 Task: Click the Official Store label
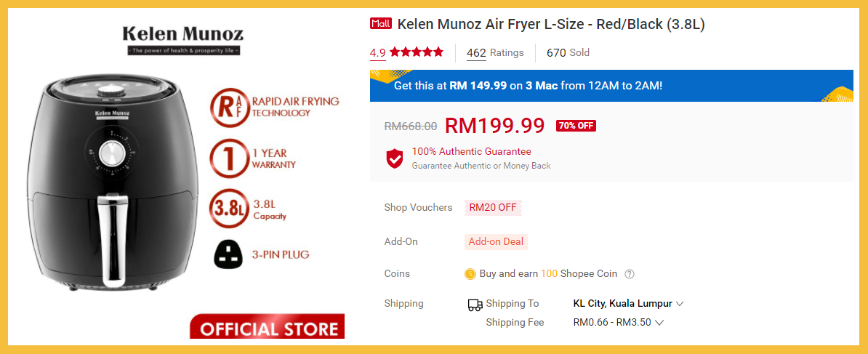268,328
